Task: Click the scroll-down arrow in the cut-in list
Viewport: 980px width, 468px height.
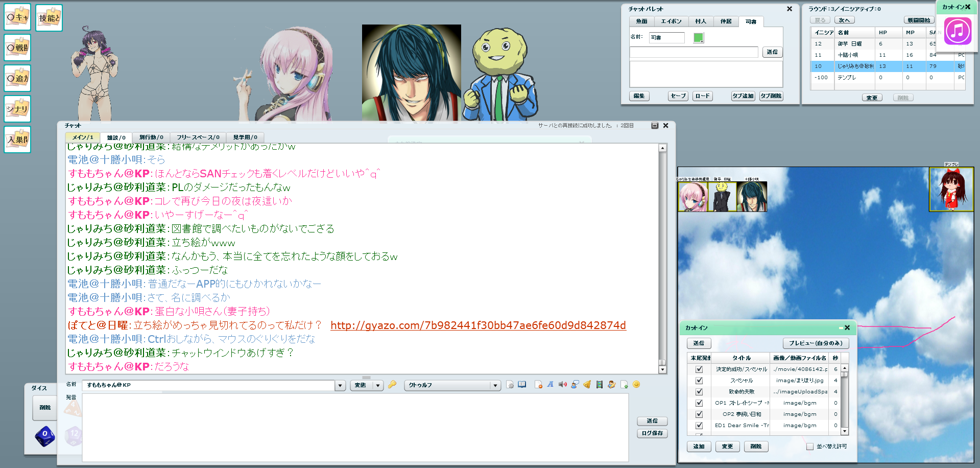Action: coord(845,432)
